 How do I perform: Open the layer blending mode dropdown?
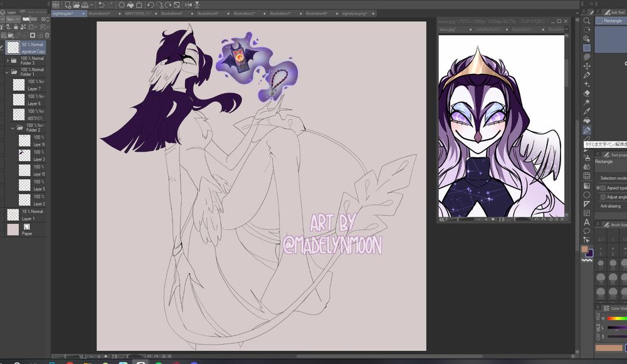[x=13, y=19]
